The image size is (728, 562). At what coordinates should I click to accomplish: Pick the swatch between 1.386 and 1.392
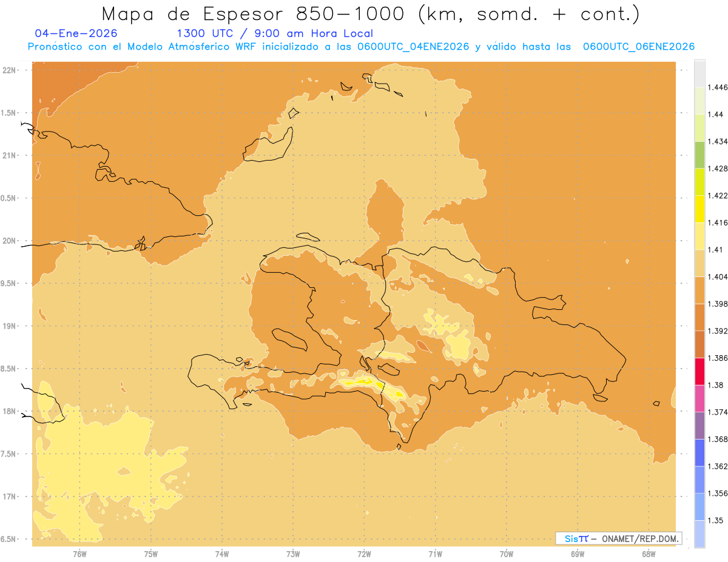tap(700, 344)
